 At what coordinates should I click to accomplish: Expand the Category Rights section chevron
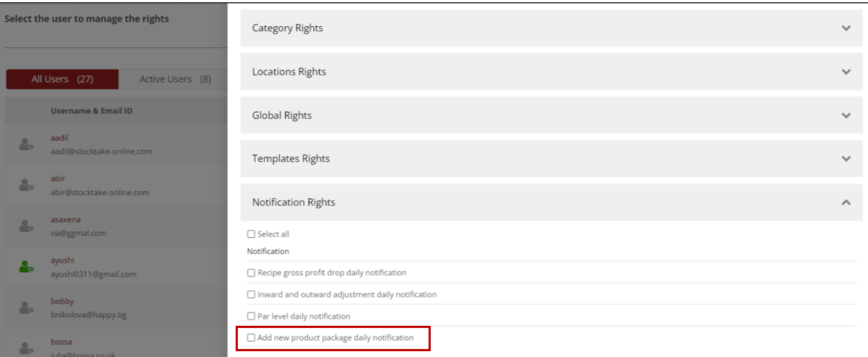tap(846, 28)
